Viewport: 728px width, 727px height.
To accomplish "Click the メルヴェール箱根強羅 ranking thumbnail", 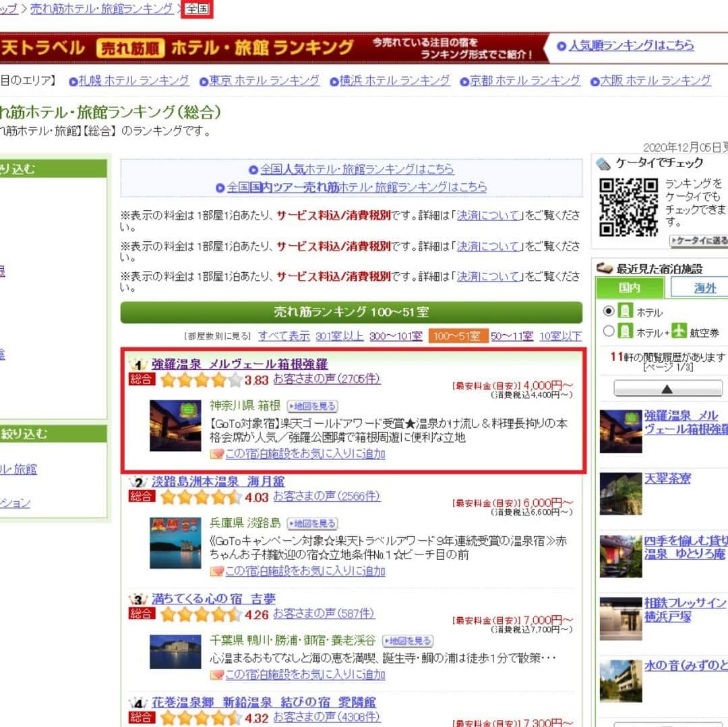I will (x=175, y=425).
